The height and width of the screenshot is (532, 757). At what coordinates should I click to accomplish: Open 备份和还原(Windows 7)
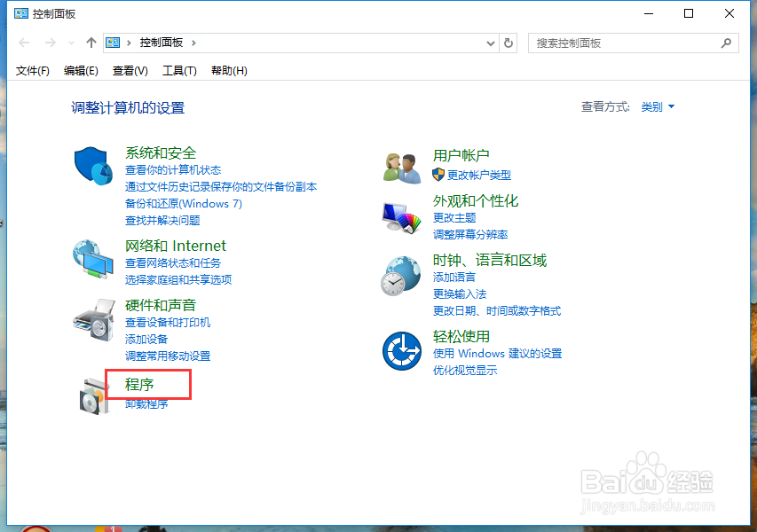tap(184, 204)
